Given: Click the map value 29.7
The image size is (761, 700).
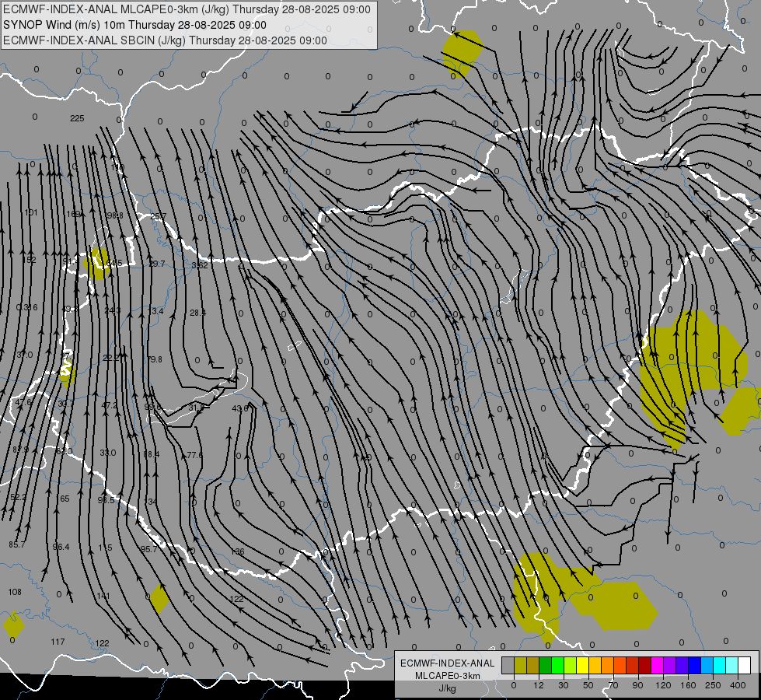Looking at the screenshot, I should pyautogui.click(x=157, y=264).
